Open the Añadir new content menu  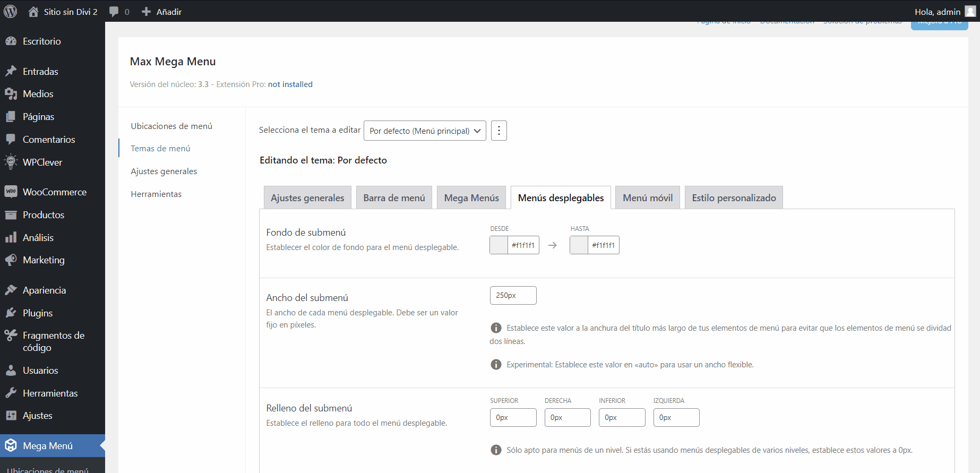pyautogui.click(x=162, y=12)
